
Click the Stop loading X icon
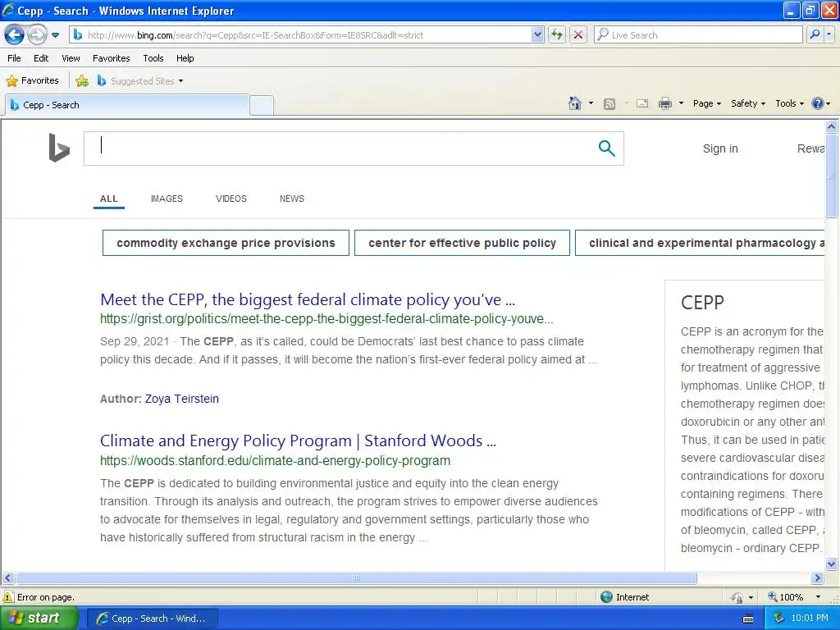(x=578, y=35)
